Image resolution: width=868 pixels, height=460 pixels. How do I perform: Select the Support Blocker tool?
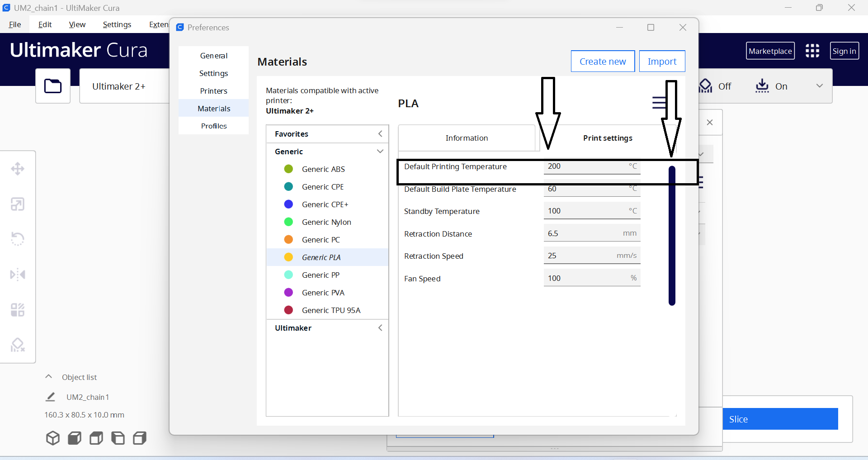point(18,345)
